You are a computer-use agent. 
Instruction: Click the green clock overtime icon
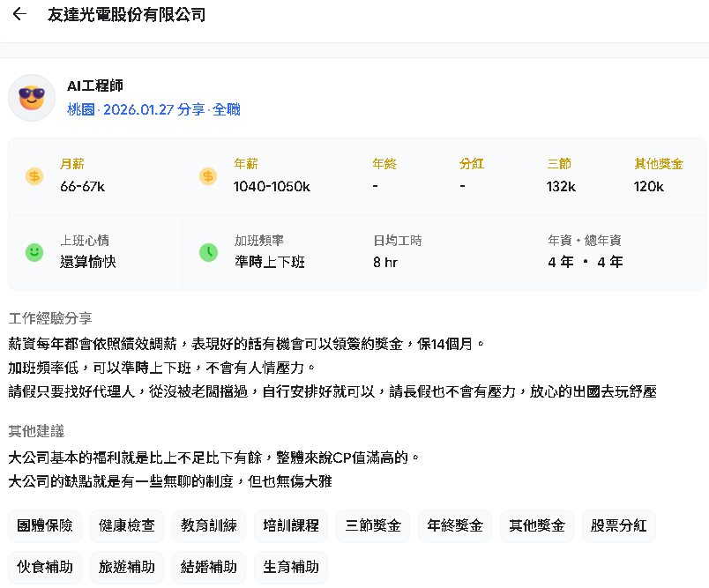208,252
